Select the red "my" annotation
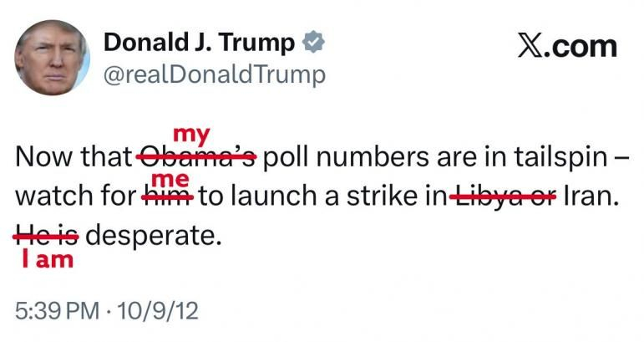Image resolution: width=644 pixels, height=342 pixels. [192, 135]
